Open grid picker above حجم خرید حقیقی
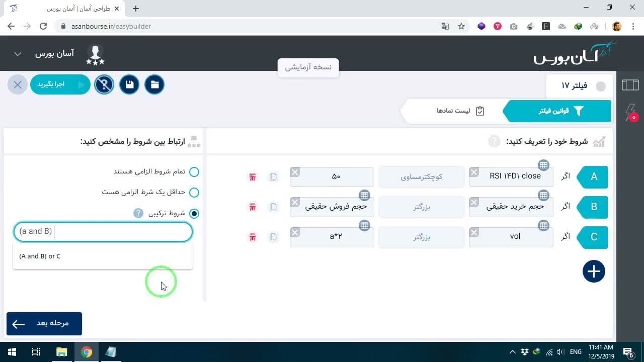The height and width of the screenshot is (362, 644). 543,196
